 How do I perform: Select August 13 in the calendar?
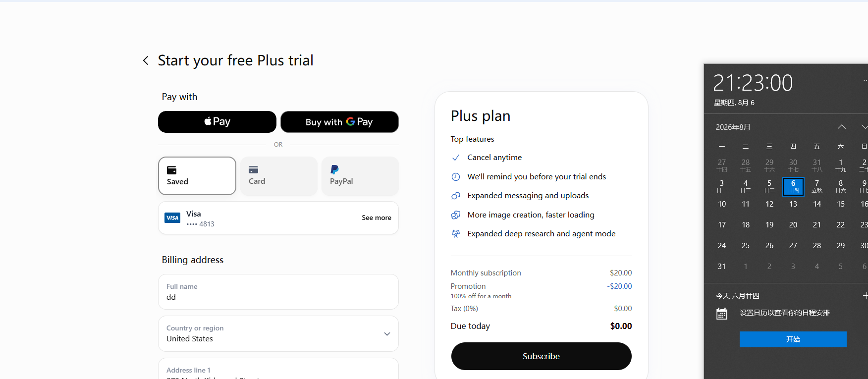(x=793, y=204)
